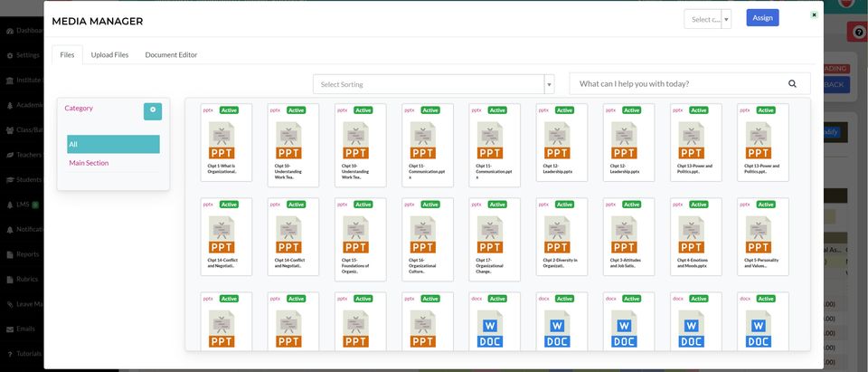Click the search magnifier icon
868x372 pixels.
(792, 83)
